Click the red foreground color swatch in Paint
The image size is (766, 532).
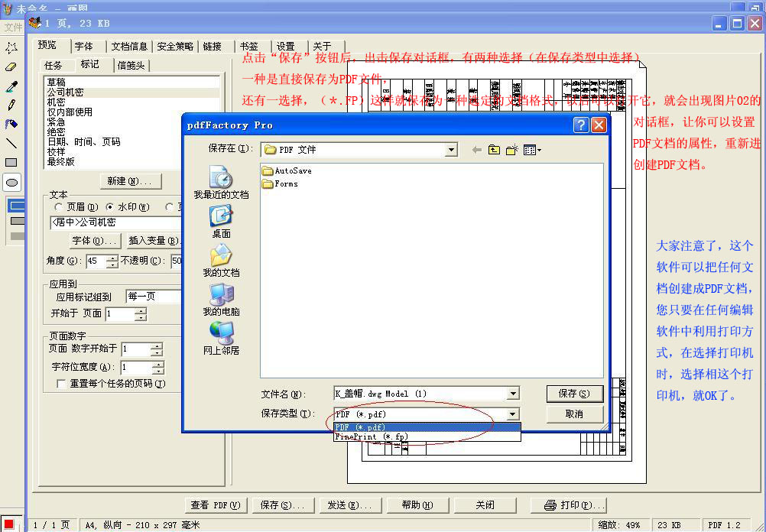[8, 524]
